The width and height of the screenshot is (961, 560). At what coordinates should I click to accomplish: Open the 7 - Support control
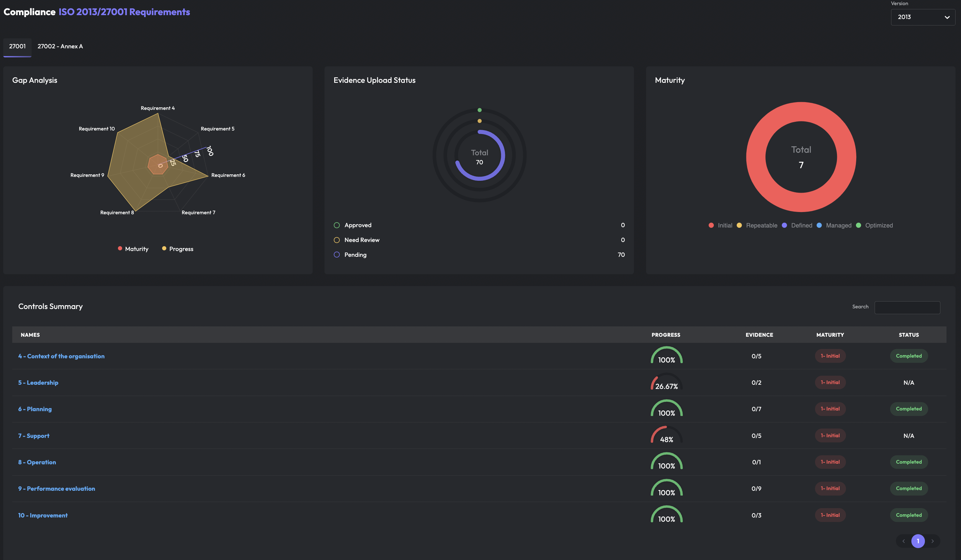click(x=34, y=436)
